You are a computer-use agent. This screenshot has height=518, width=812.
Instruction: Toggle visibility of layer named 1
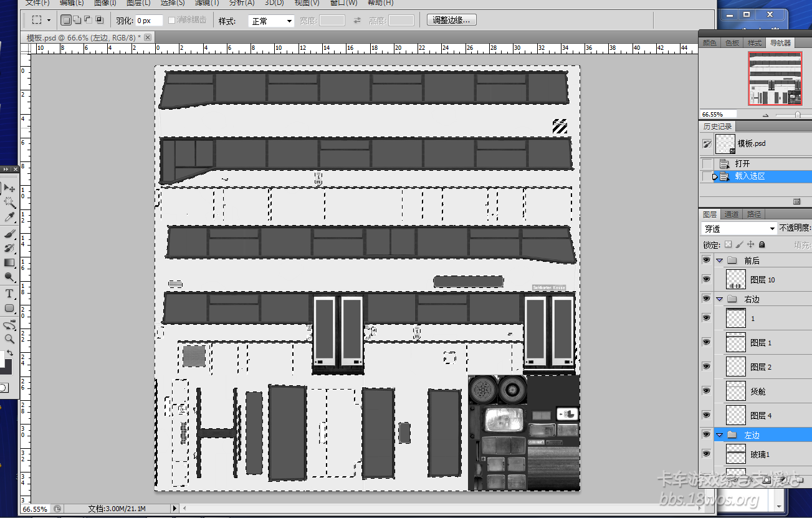point(706,318)
